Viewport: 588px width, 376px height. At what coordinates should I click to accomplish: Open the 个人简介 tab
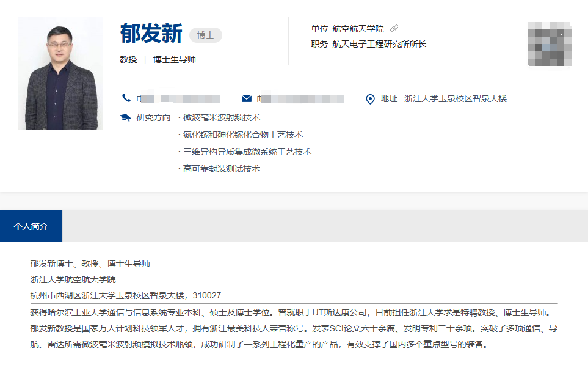31,226
